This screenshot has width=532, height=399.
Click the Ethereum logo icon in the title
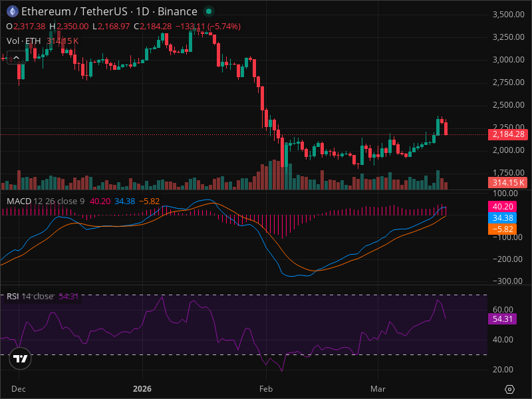13,11
